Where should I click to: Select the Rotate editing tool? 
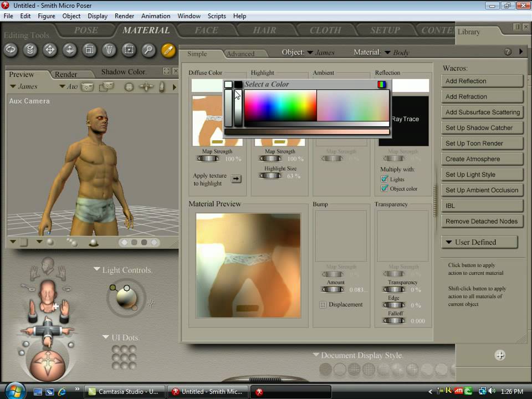click(x=11, y=50)
